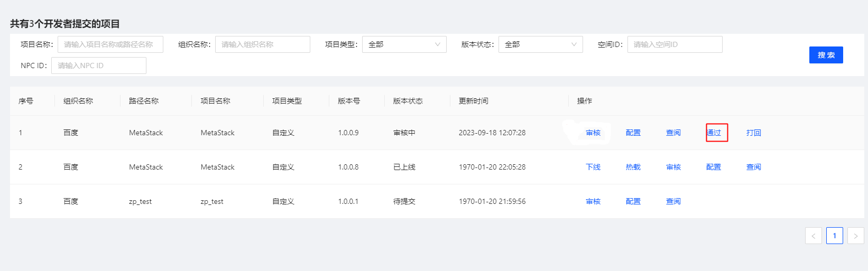Viewport: 868px width, 271px height.
Task: Focus the 项目名称 input field
Action: click(110, 44)
